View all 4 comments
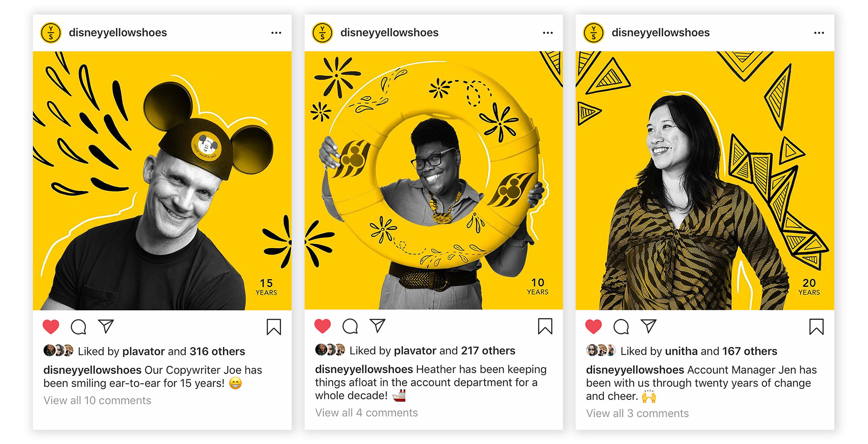 click(367, 413)
